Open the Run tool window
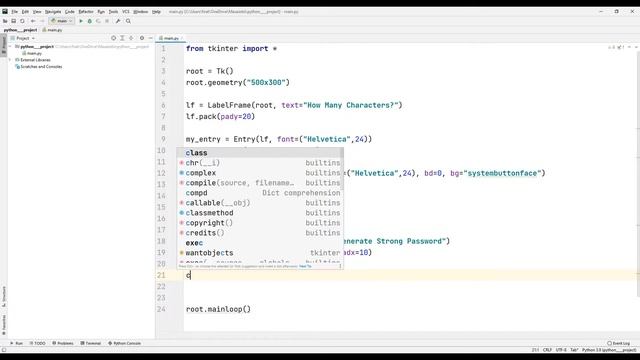 pos(16,343)
